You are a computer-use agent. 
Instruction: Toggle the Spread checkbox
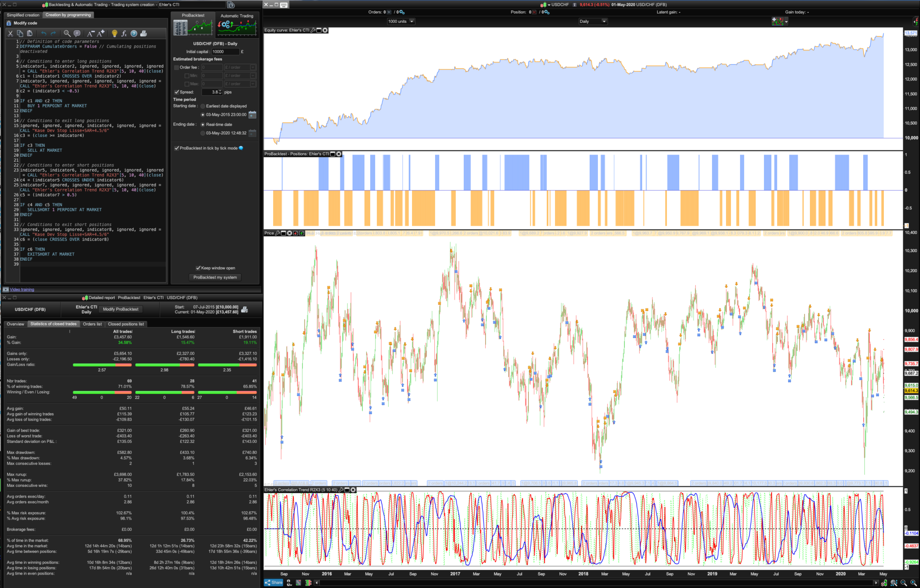click(177, 92)
